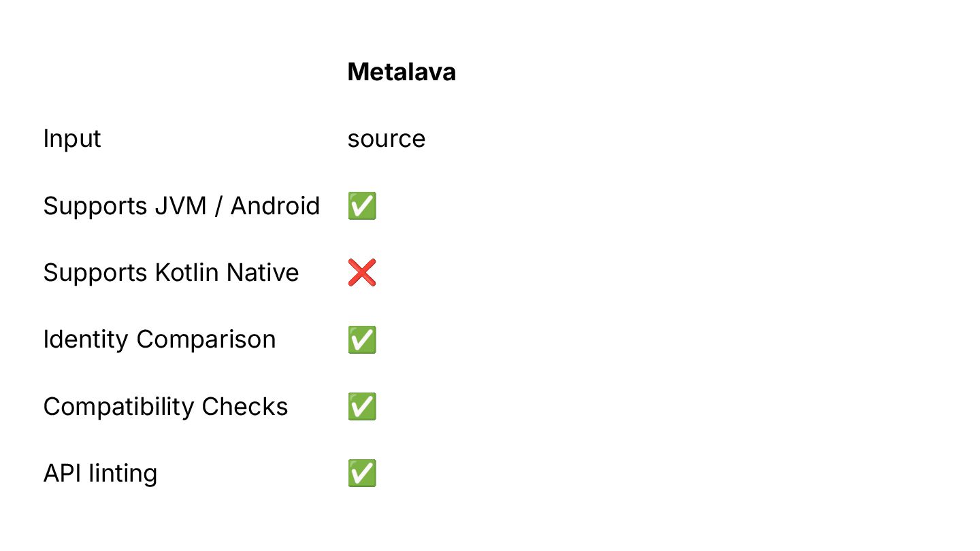Select the Metalava column header

(x=402, y=71)
